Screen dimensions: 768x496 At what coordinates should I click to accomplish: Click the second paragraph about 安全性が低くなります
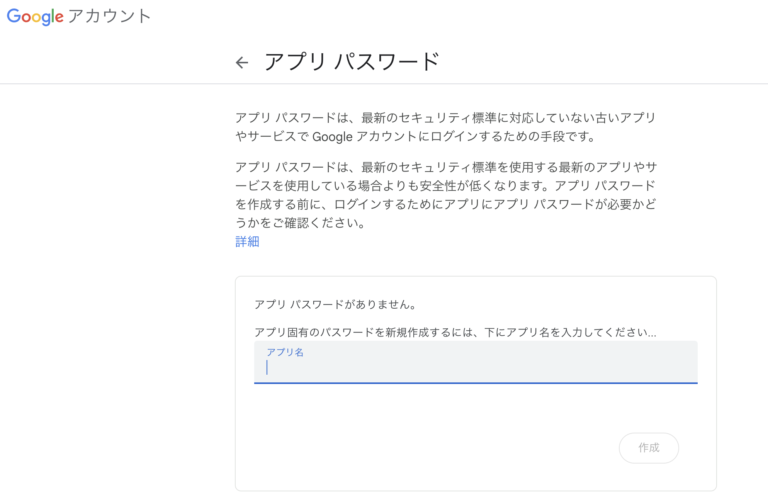click(x=445, y=195)
